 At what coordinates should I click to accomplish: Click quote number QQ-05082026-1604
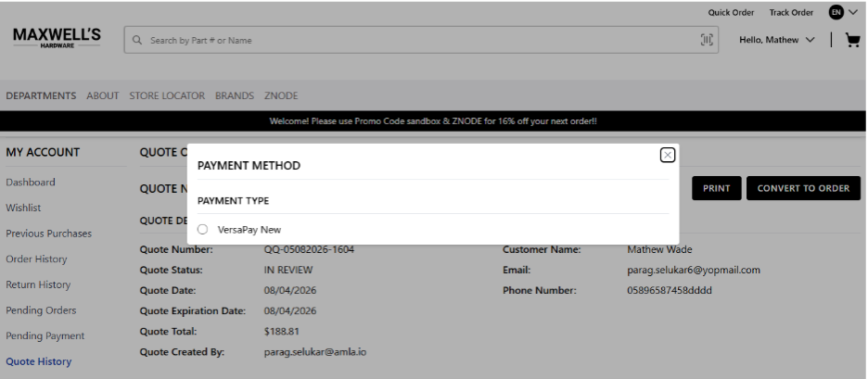(x=309, y=249)
